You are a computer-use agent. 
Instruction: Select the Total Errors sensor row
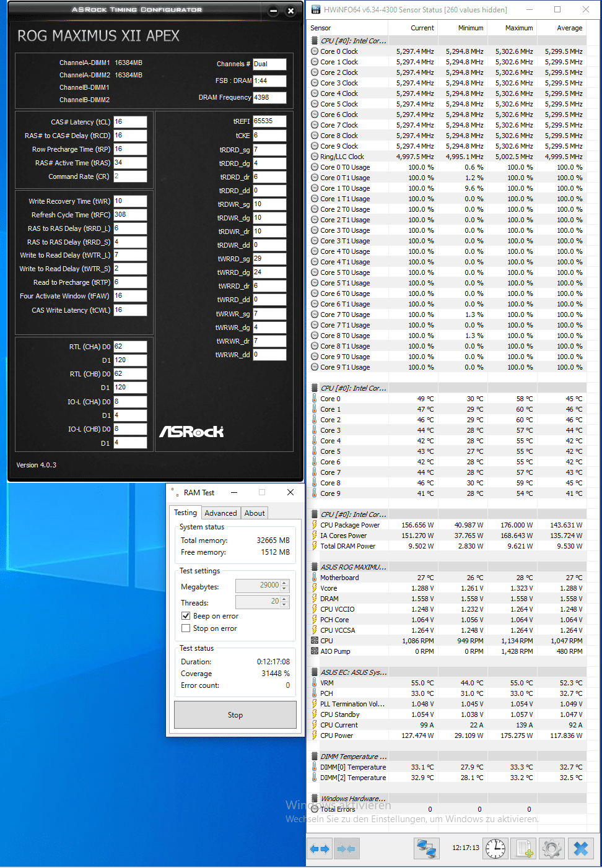pos(447,809)
